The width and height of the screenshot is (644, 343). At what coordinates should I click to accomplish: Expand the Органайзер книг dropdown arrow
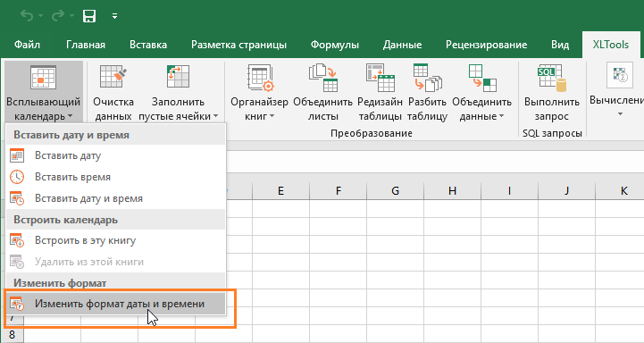(272, 117)
